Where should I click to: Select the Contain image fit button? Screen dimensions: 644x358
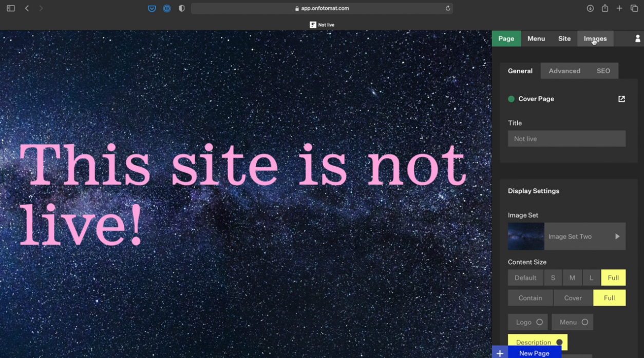[x=530, y=298]
